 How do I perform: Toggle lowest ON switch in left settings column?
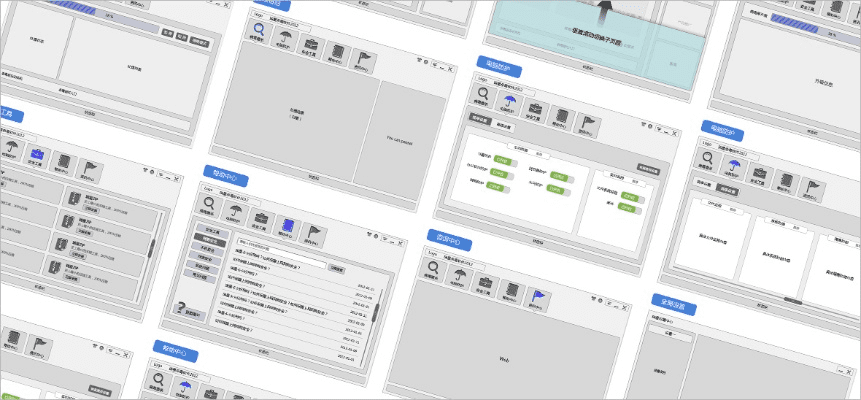click(495, 186)
